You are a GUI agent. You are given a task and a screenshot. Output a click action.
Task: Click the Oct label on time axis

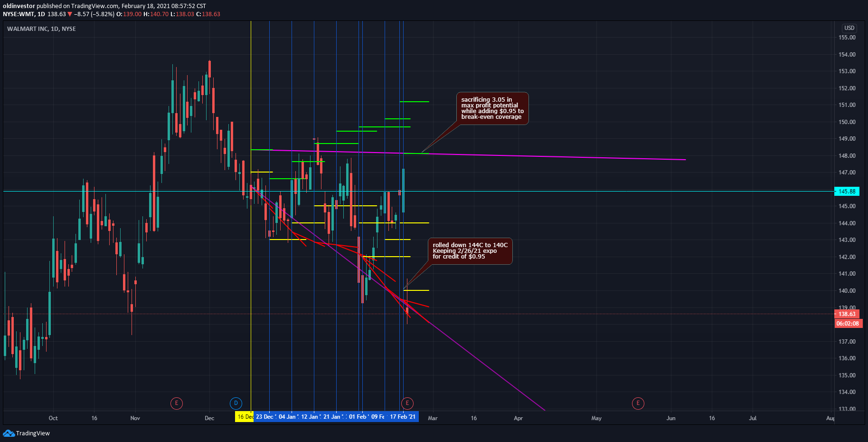pyautogui.click(x=53, y=418)
